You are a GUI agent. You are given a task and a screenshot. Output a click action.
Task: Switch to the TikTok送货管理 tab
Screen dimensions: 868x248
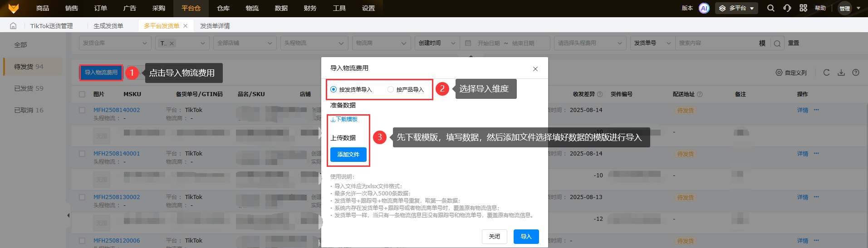(52, 26)
